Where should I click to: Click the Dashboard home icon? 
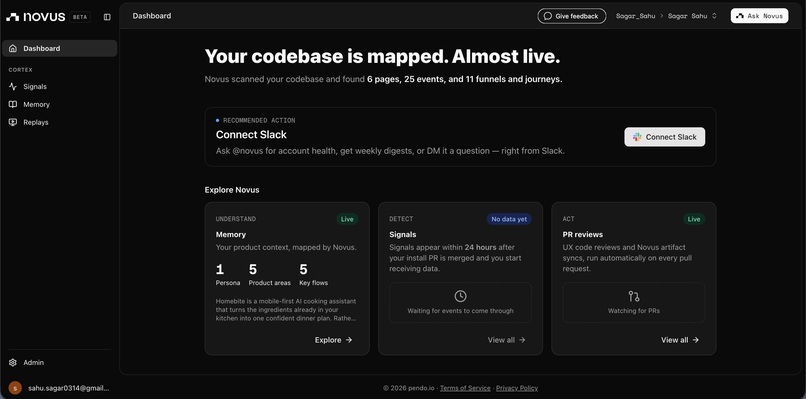(x=13, y=48)
